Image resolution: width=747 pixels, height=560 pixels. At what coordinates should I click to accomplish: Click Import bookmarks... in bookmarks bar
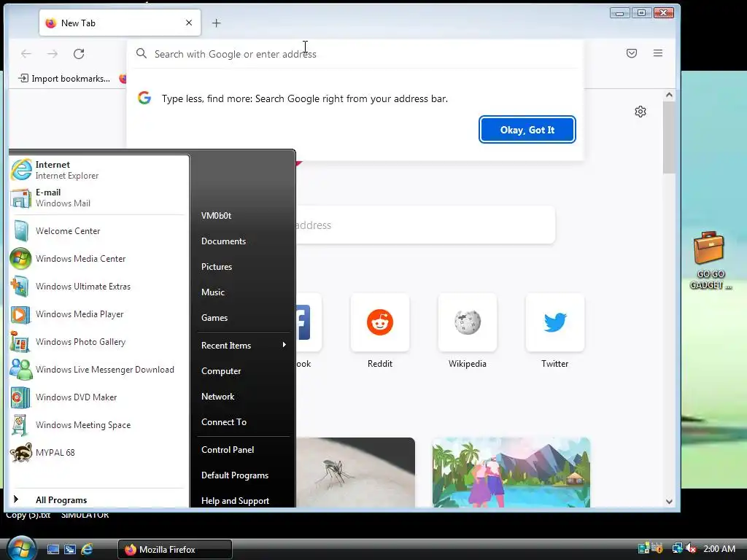click(x=64, y=79)
